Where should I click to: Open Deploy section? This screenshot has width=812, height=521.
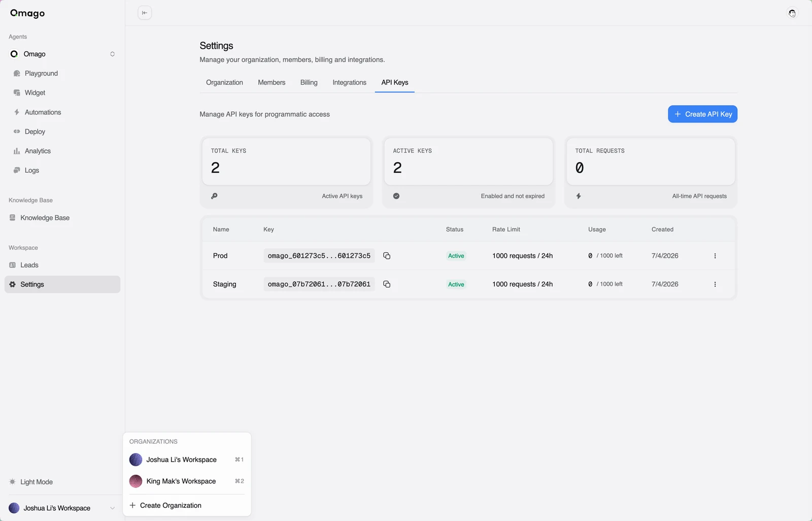(62, 132)
